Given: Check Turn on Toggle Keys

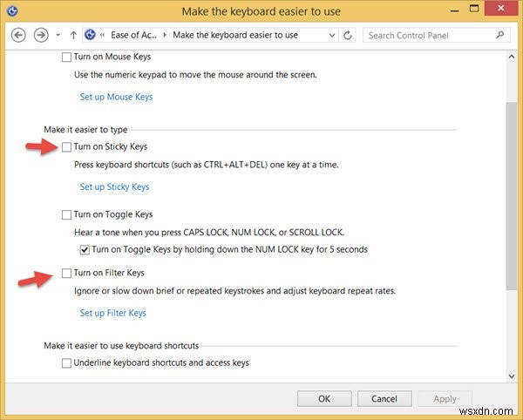Looking at the screenshot, I should 67,214.
